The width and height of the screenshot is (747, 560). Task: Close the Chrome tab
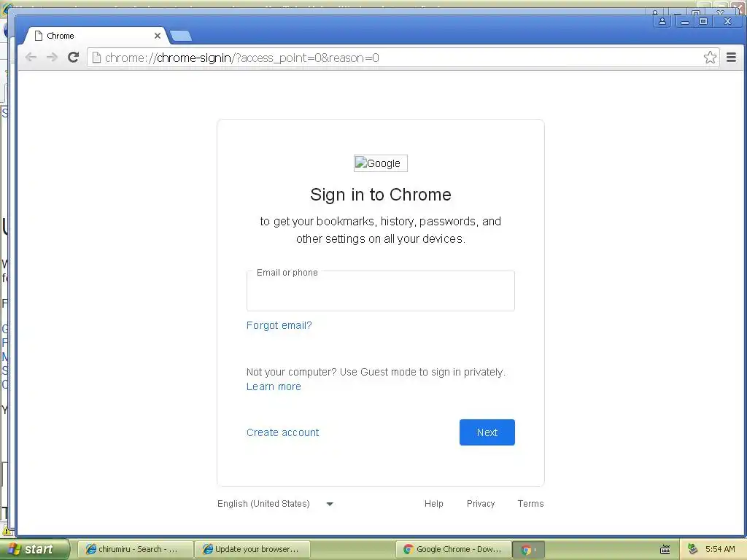click(x=158, y=36)
